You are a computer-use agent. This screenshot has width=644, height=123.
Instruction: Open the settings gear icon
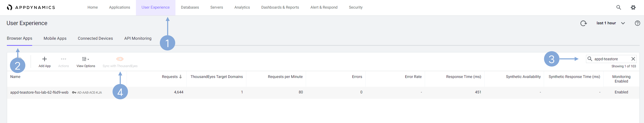pos(633,7)
